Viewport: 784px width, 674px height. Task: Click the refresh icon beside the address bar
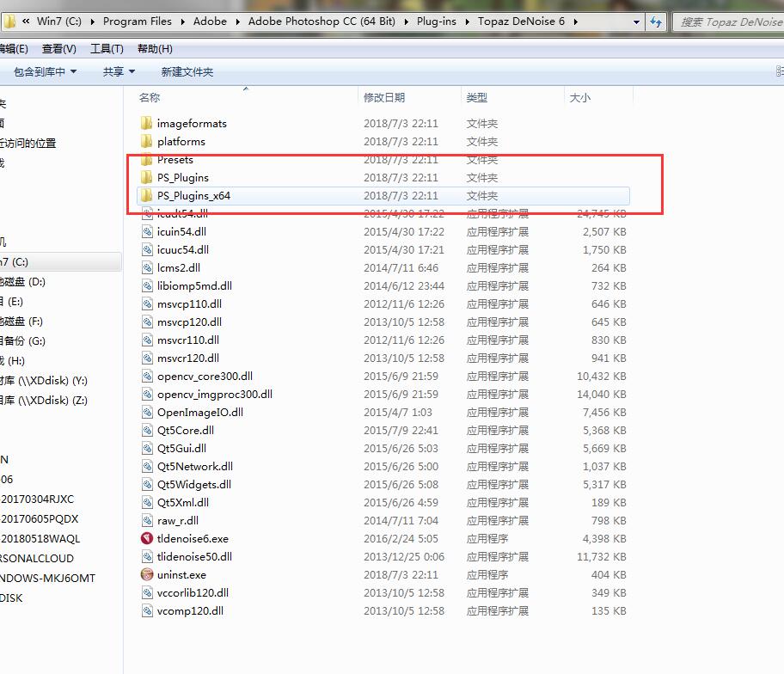(x=656, y=21)
